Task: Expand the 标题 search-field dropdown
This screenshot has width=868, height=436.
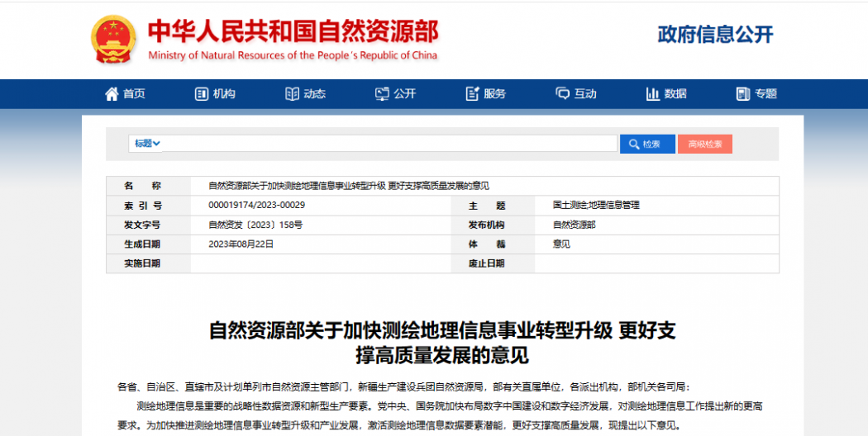Action: pyautogui.click(x=146, y=144)
